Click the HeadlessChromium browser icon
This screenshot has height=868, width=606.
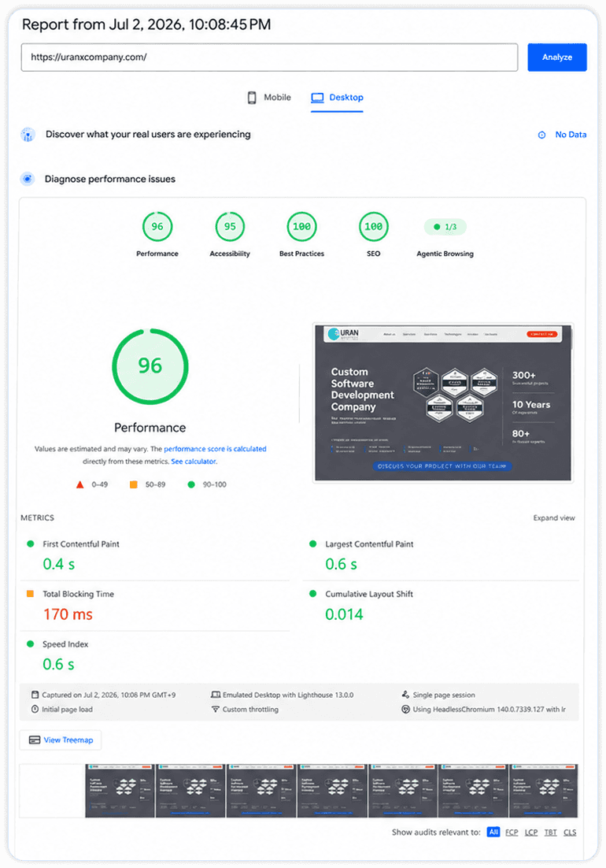[405, 709]
